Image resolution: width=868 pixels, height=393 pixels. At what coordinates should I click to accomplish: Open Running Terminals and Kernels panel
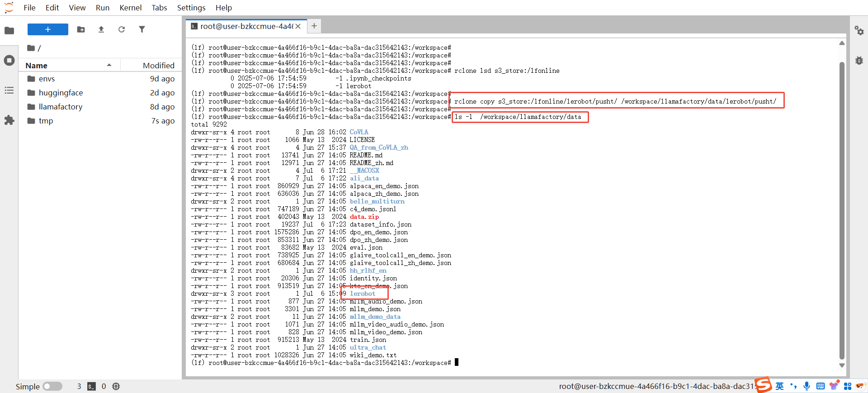pos(9,61)
